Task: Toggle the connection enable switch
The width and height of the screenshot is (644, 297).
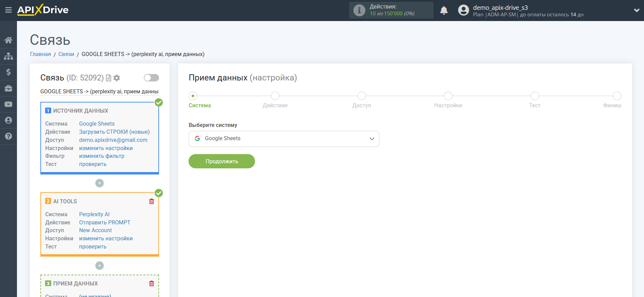Action: [x=151, y=78]
